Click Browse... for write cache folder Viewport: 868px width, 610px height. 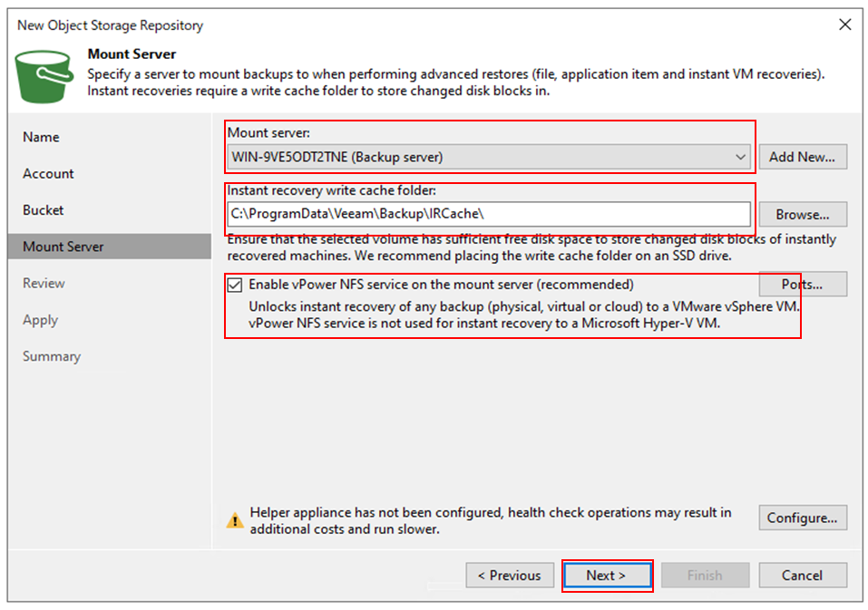click(802, 214)
